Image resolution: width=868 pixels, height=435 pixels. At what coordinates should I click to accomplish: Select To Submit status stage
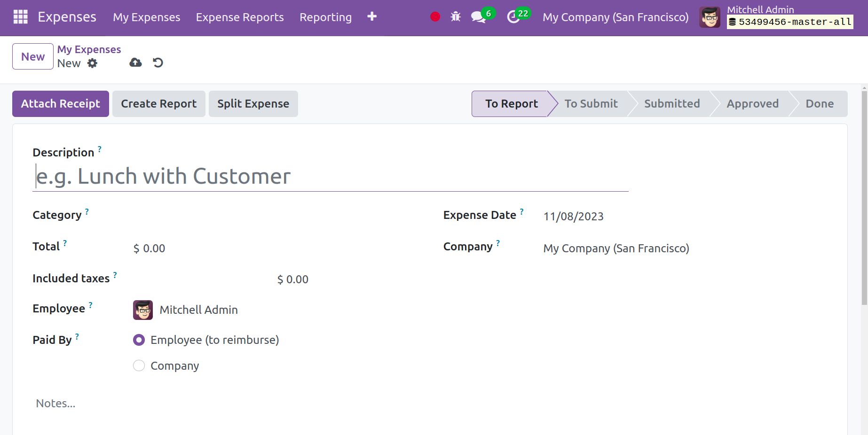[591, 104]
